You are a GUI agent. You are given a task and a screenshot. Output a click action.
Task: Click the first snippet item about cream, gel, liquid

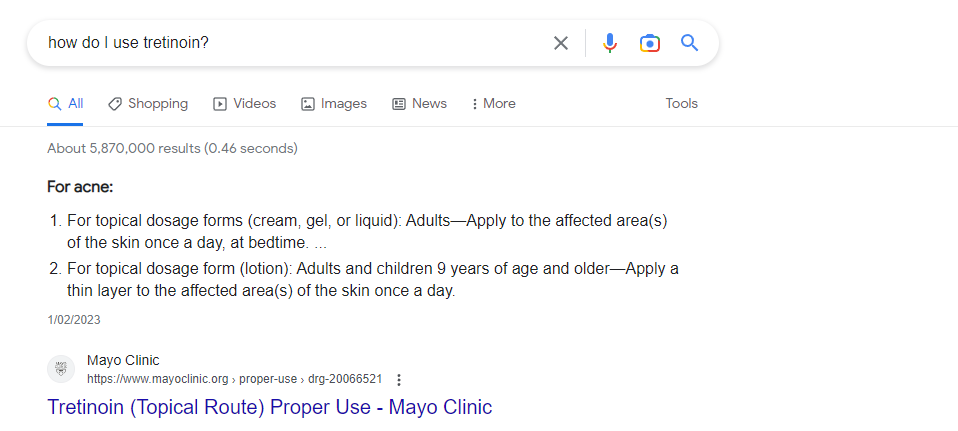pyautogui.click(x=366, y=232)
